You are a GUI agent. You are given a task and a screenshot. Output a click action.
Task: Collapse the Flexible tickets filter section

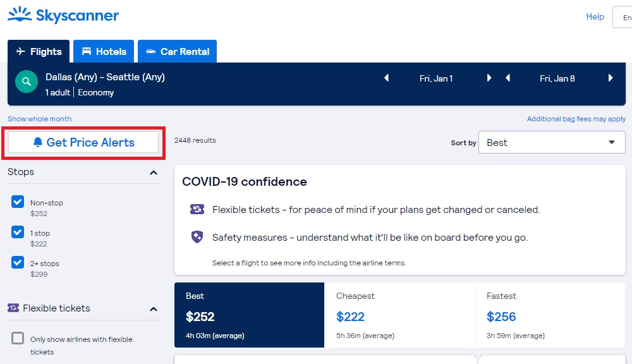coord(154,309)
